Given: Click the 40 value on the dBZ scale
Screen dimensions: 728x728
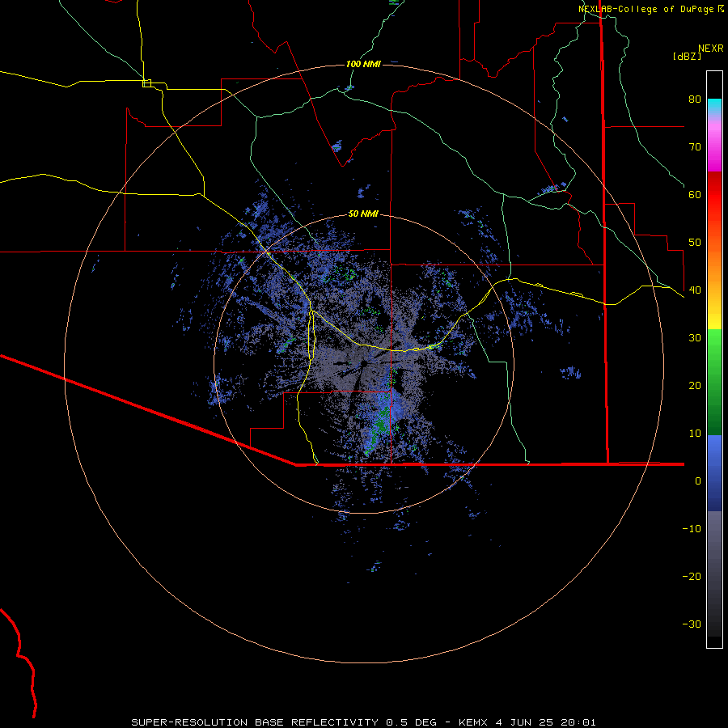Looking at the screenshot, I should 695,290.
